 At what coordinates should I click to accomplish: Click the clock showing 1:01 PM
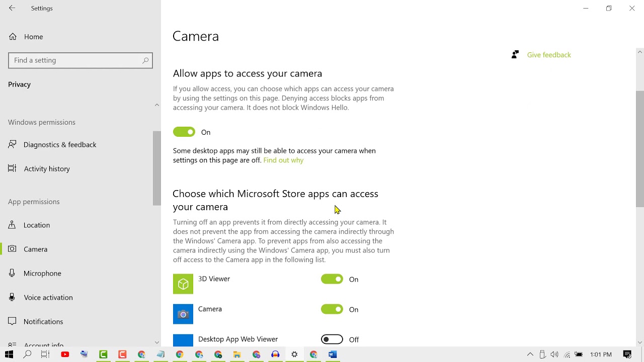click(x=601, y=354)
